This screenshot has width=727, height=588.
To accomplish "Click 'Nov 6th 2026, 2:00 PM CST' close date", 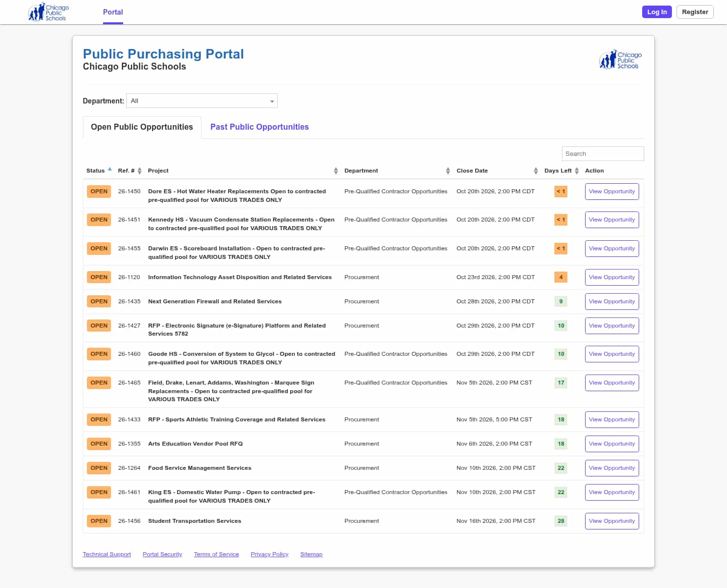I will 494,444.
